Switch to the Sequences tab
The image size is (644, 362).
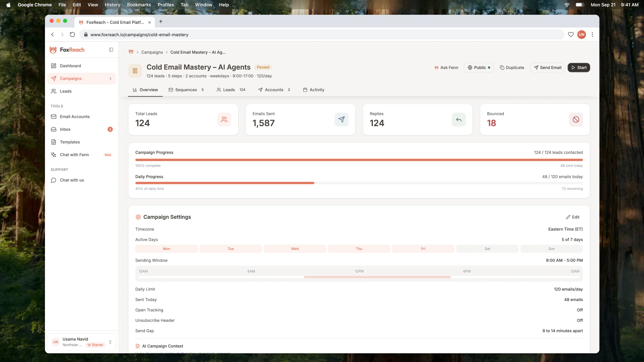186,90
